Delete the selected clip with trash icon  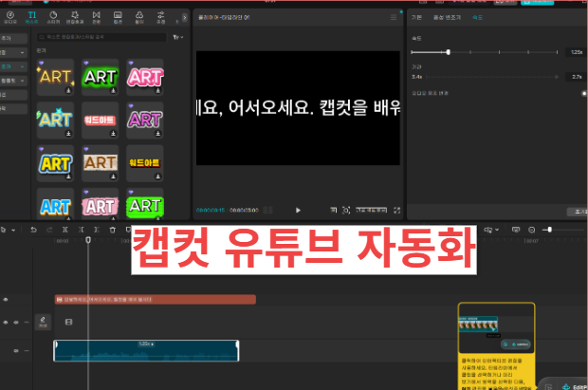click(112, 230)
